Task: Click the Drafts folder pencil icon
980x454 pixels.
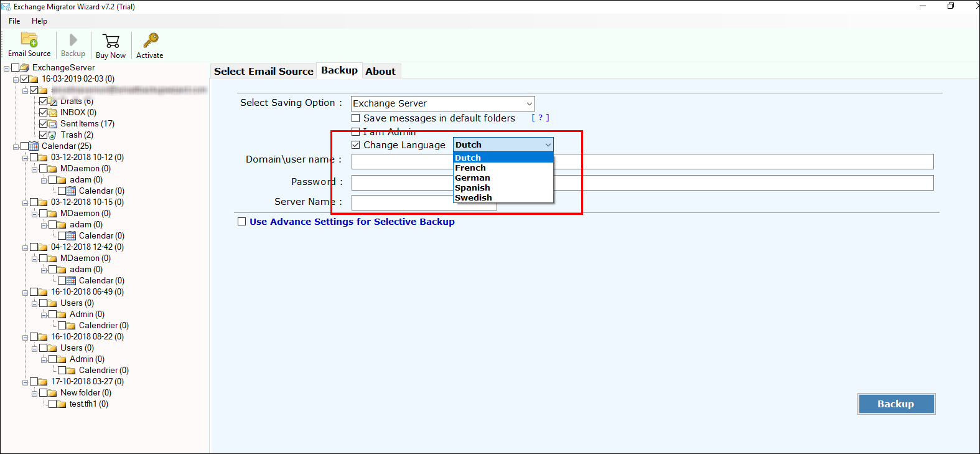Action: click(53, 102)
